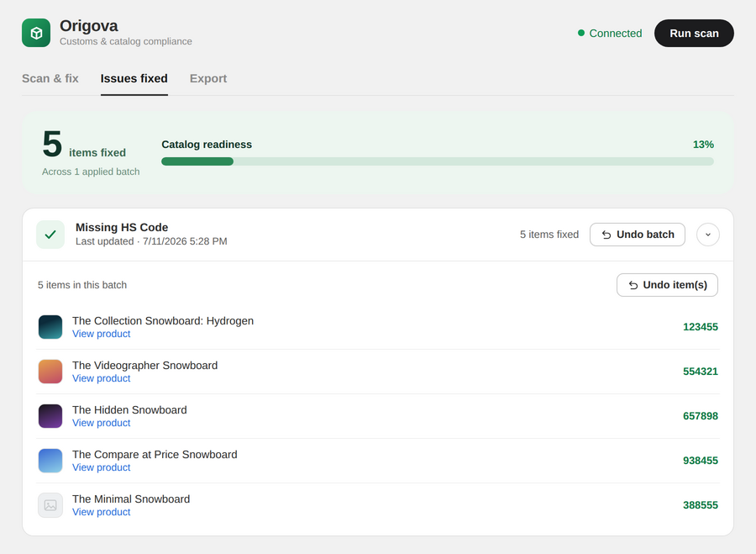The image size is (756, 554).
Task: Click the 13% readiness value
Action: (703, 145)
